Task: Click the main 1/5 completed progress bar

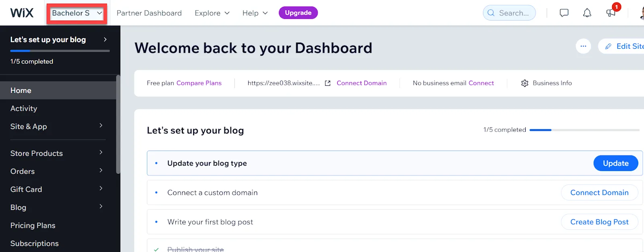Action: coord(584,130)
